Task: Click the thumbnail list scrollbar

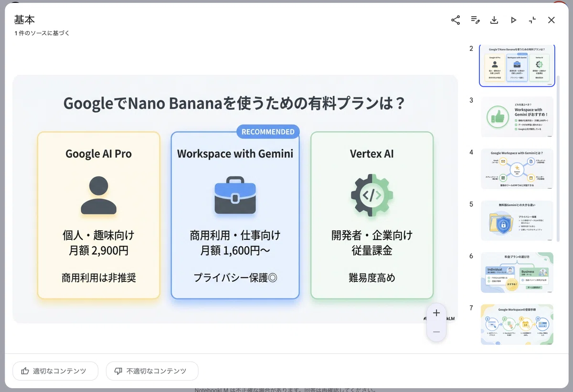Action: coord(558,158)
